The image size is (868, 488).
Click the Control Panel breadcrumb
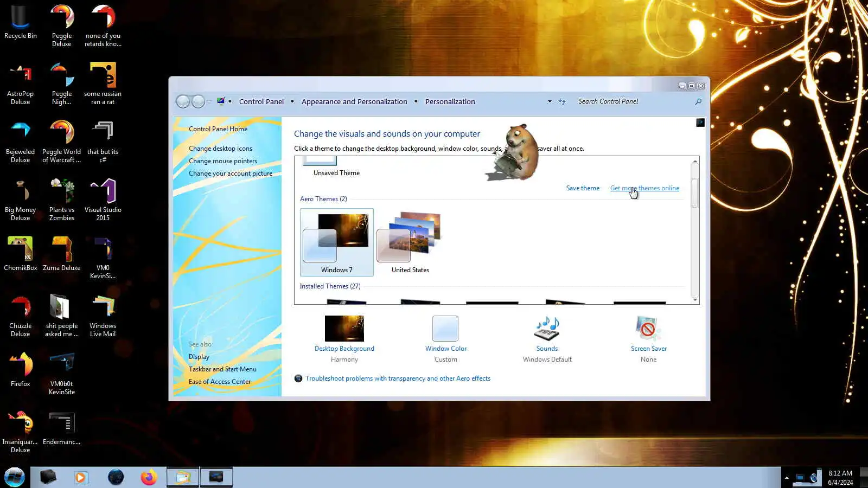click(x=261, y=101)
